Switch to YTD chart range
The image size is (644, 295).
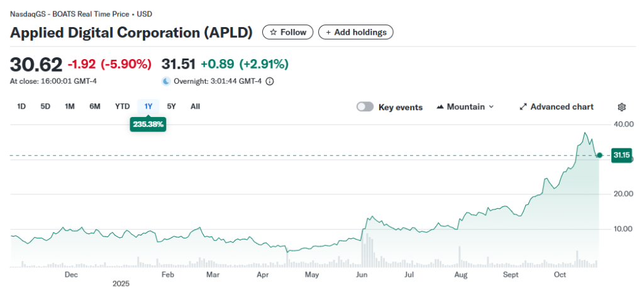[x=122, y=106]
